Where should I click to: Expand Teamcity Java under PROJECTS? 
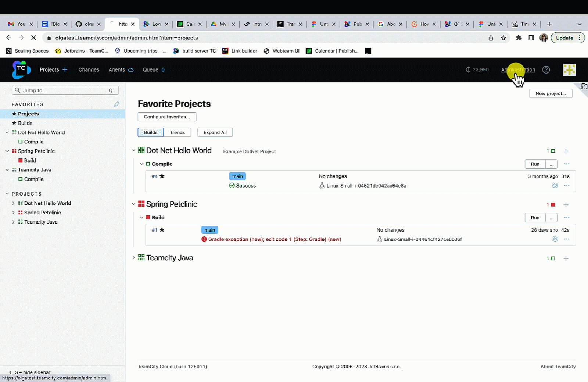point(14,222)
